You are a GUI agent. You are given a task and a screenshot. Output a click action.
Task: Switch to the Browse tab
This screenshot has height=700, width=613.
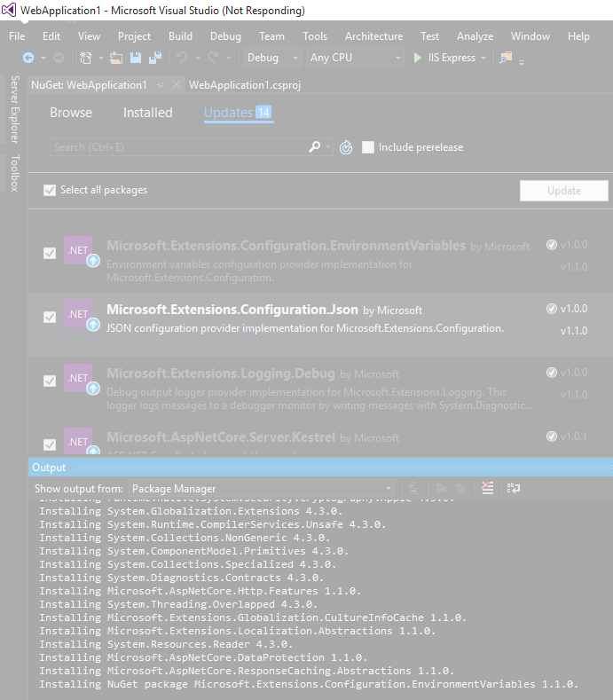point(71,113)
